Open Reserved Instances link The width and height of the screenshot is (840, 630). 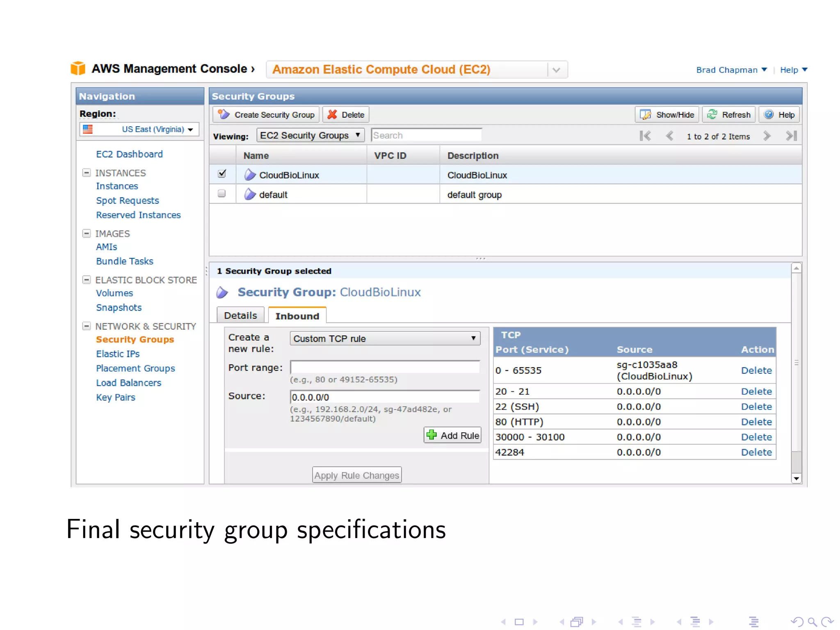[x=138, y=215]
